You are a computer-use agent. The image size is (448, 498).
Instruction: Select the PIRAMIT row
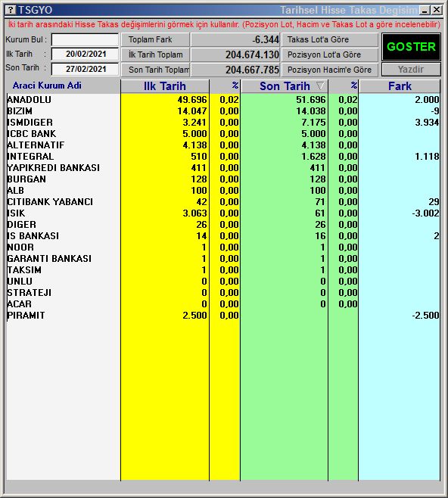pos(223,316)
